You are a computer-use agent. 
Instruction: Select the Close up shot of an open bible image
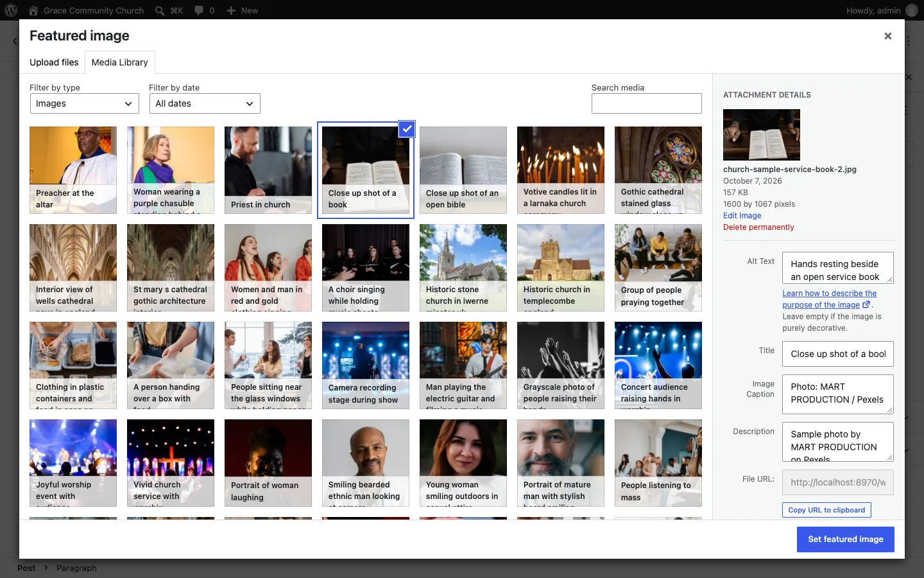tap(463, 170)
